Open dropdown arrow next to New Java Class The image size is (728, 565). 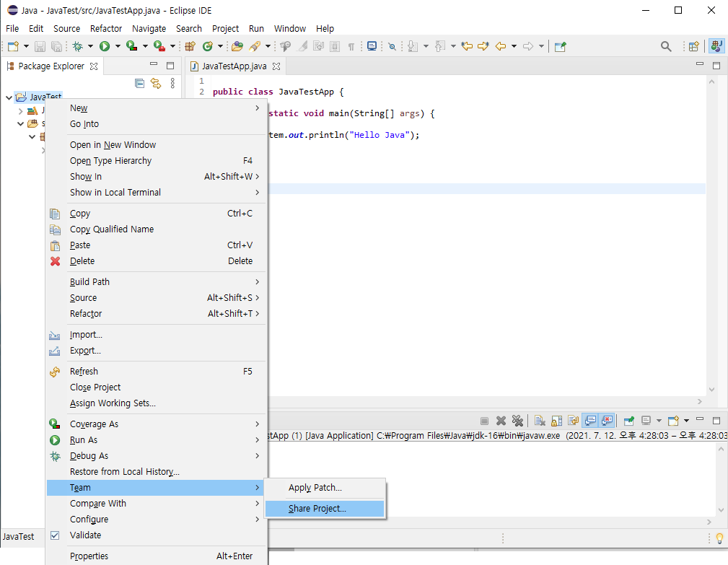(x=220, y=46)
